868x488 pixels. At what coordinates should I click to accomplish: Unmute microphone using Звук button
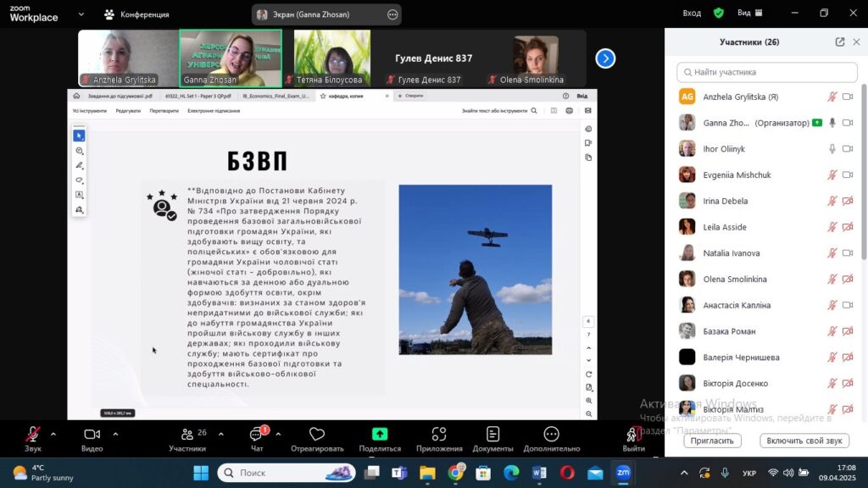[x=33, y=436]
